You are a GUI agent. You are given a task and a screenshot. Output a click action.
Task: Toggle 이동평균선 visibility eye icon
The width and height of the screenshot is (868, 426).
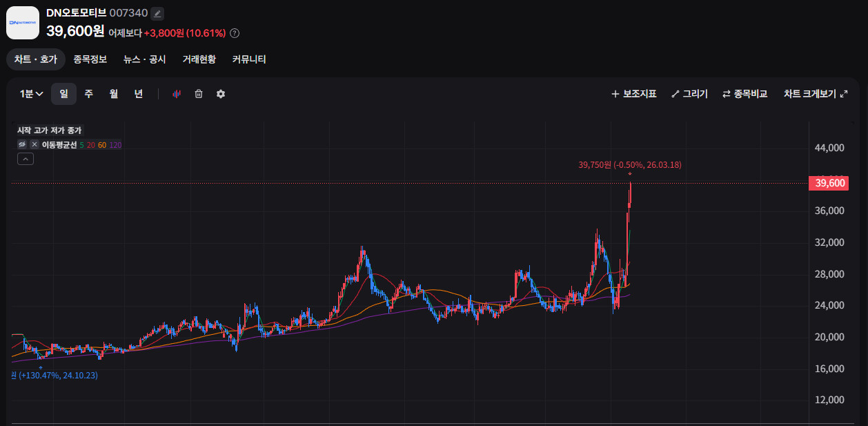coord(22,144)
